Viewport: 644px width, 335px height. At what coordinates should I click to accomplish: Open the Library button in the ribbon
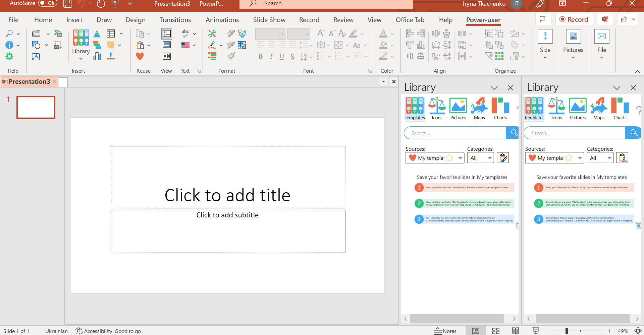point(81,45)
